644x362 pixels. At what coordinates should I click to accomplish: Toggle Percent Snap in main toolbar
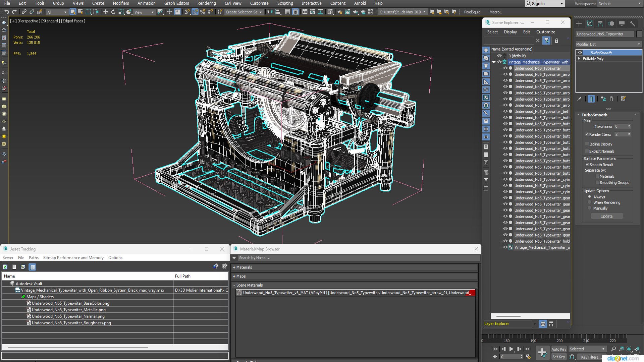click(203, 12)
